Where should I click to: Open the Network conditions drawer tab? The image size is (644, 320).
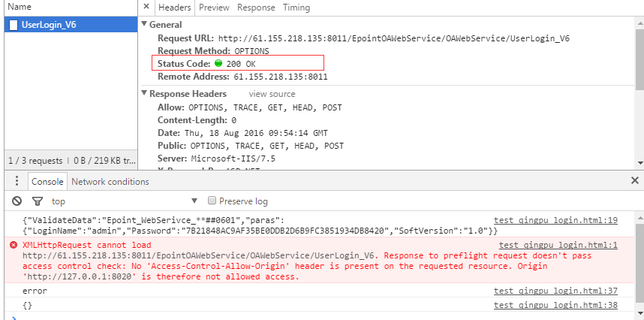[110, 182]
